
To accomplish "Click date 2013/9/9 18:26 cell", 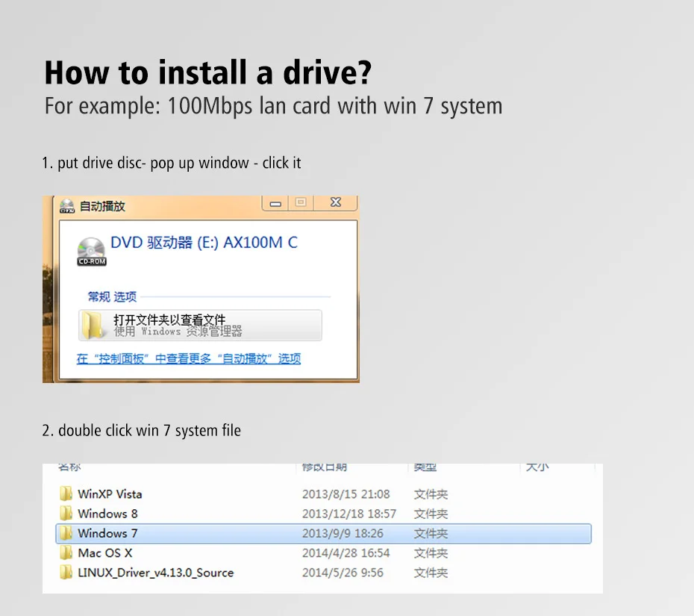I will pos(343,533).
